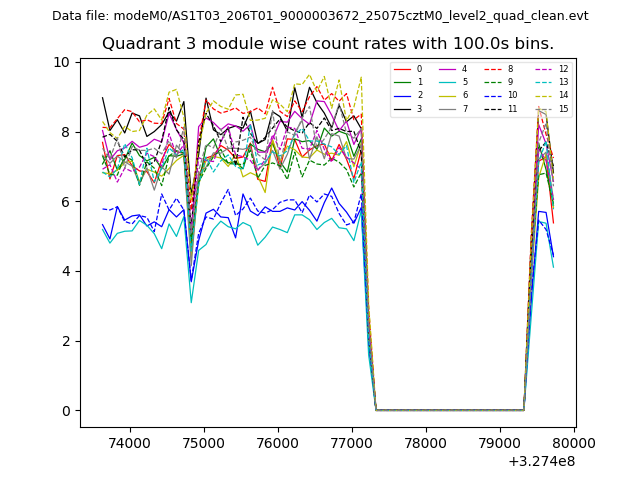This screenshot has height=480, width=640.
Task: Toggle the red dashed legend entry 8
Action: (492, 69)
